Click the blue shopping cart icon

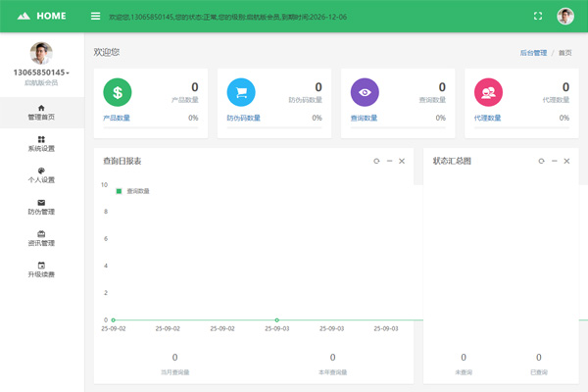241,92
